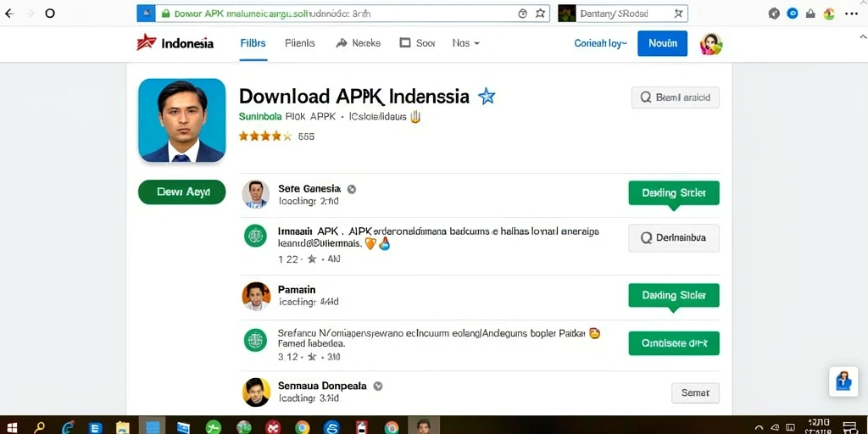Open the Windows Start menu

coord(12,427)
